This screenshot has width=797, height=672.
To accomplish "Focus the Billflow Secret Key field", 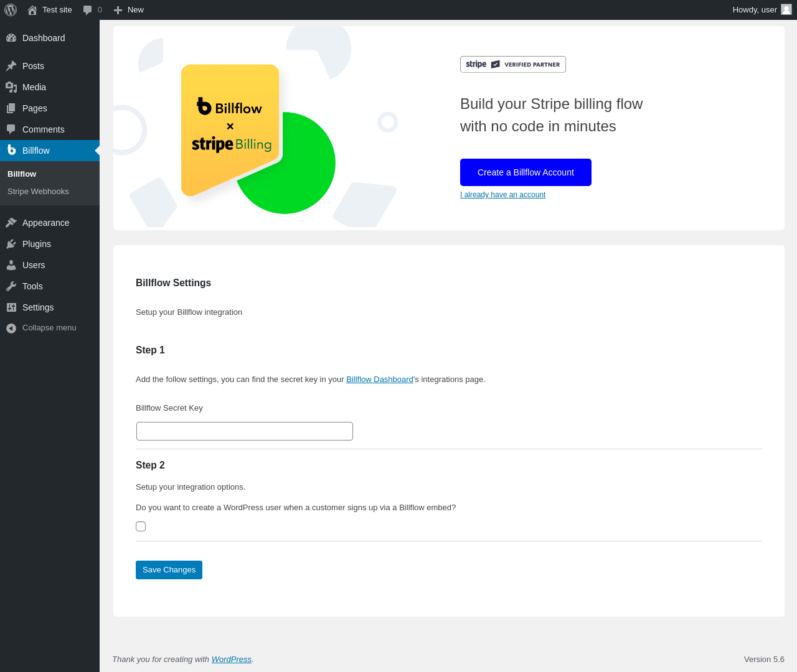I will tap(245, 431).
